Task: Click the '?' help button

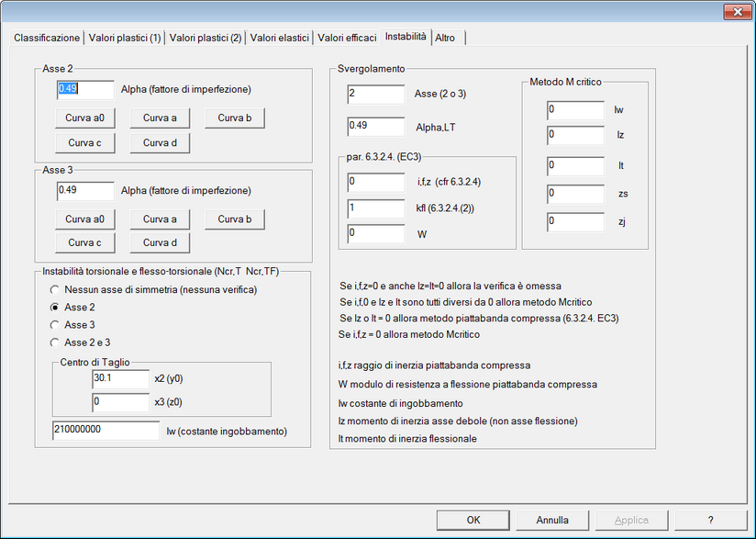Action: (x=710, y=520)
